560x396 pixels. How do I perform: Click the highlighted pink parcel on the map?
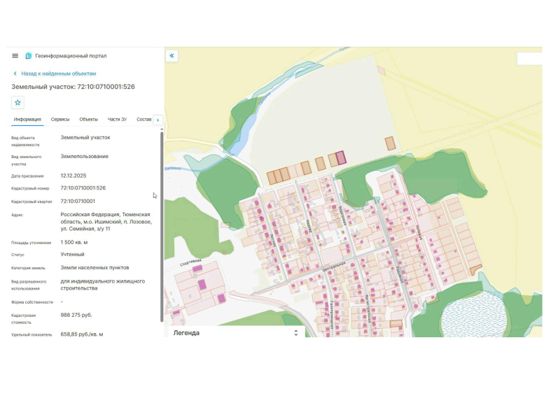tap(341, 157)
